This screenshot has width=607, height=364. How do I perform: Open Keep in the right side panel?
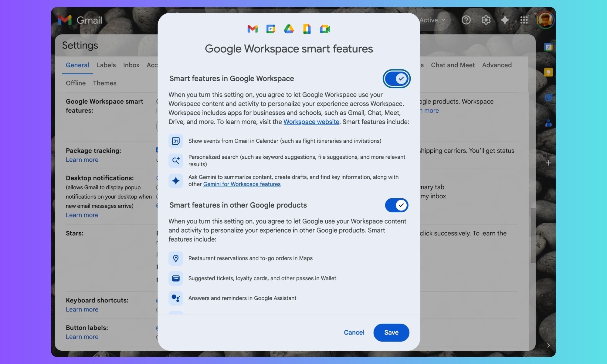tap(548, 72)
